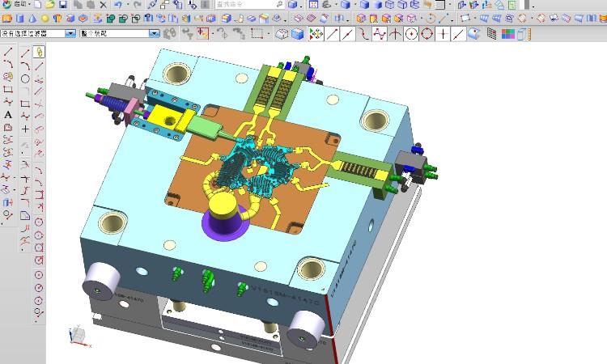The width and height of the screenshot is (607, 364).
Task: Click the multicolor palette swatch icon
Action: coord(508,34)
